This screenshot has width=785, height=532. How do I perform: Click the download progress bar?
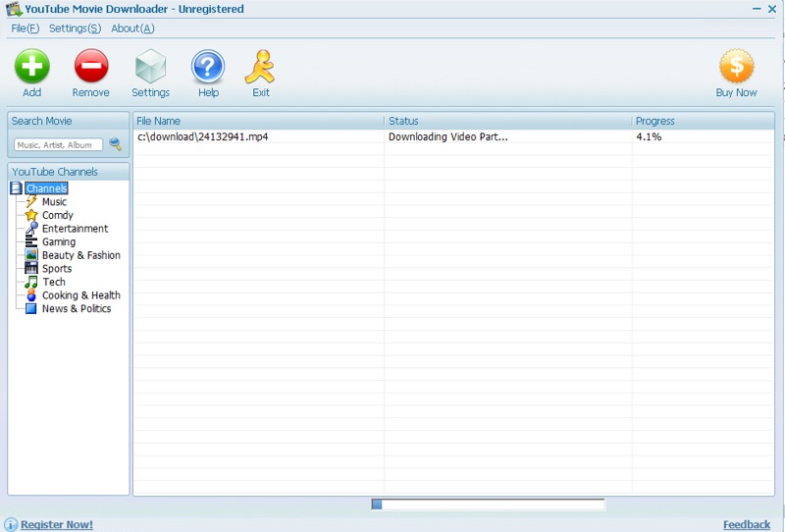click(x=488, y=505)
